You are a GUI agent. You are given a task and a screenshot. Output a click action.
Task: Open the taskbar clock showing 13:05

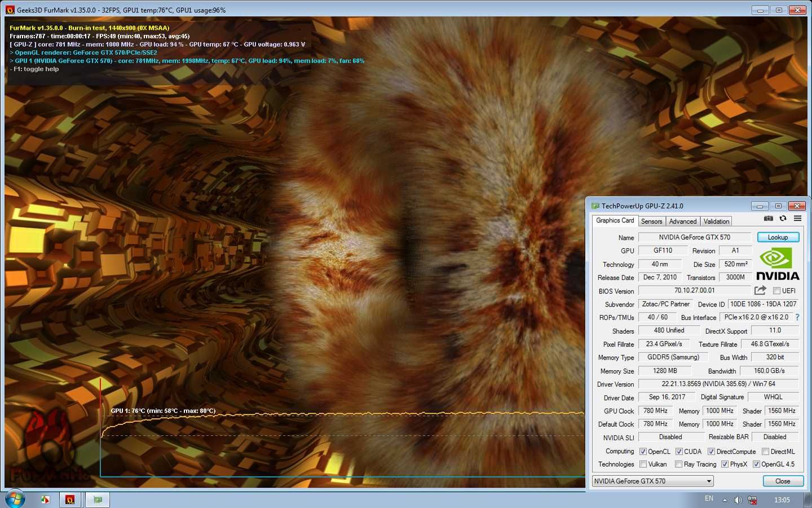click(x=782, y=500)
